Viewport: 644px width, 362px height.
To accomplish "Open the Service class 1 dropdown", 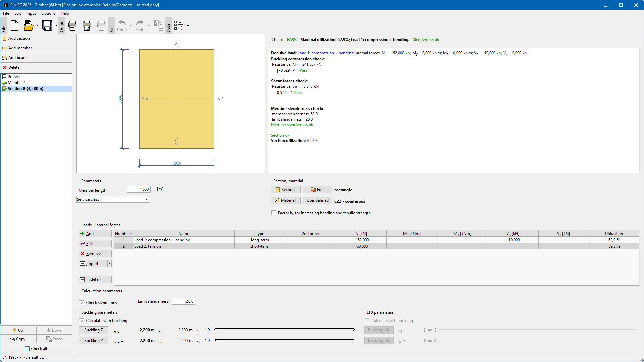I will (147, 199).
